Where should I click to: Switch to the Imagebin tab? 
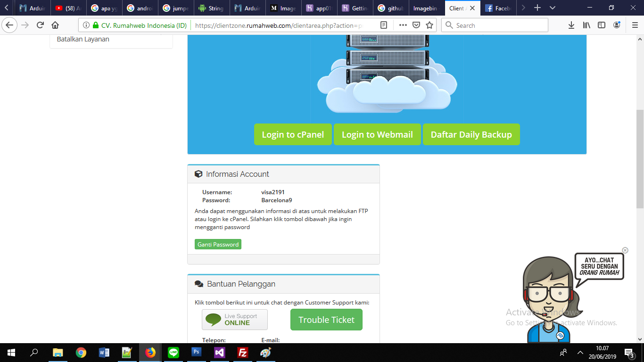click(426, 8)
